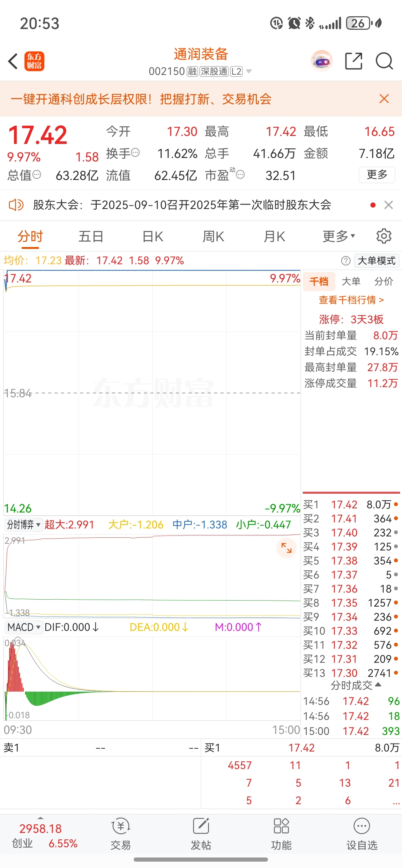Open search with the magnifier icon
Viewport: 402px width, 868px height.
coord(384,61)
